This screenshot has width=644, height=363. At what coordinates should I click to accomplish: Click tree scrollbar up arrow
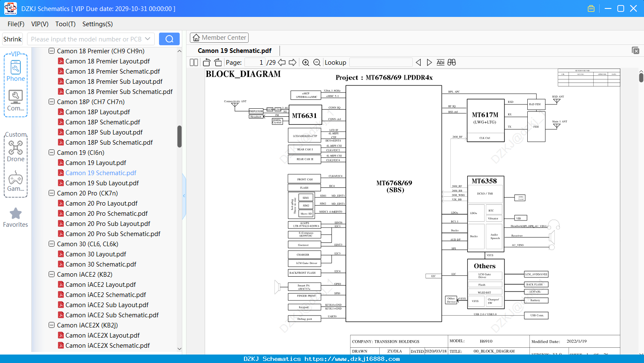tap(179, 51)
